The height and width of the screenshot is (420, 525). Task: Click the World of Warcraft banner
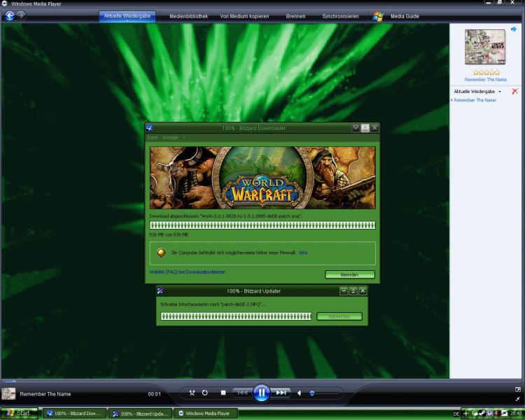(262, 178)
